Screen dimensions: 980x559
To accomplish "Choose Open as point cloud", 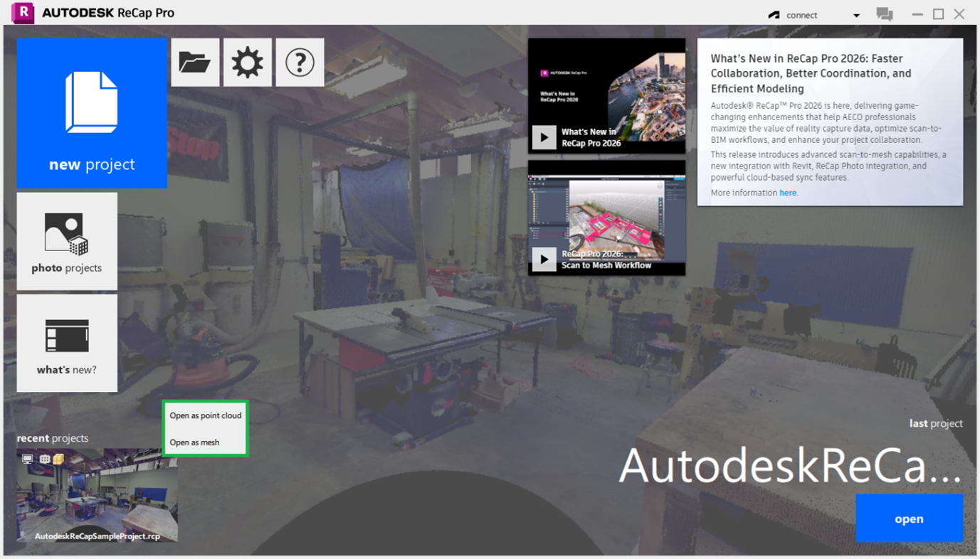I will [x=206, y=415].
